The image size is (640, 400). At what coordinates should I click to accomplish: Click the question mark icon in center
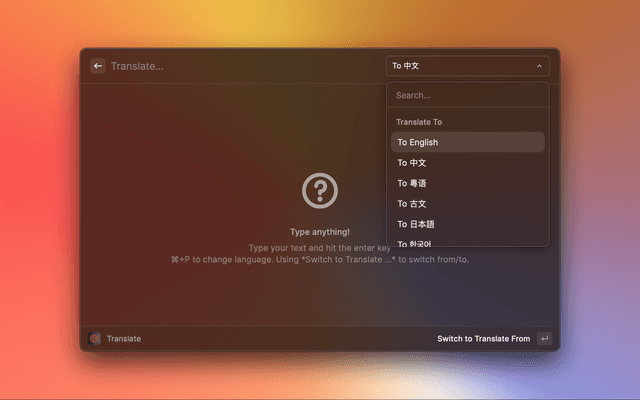click(x=320, y=190)
